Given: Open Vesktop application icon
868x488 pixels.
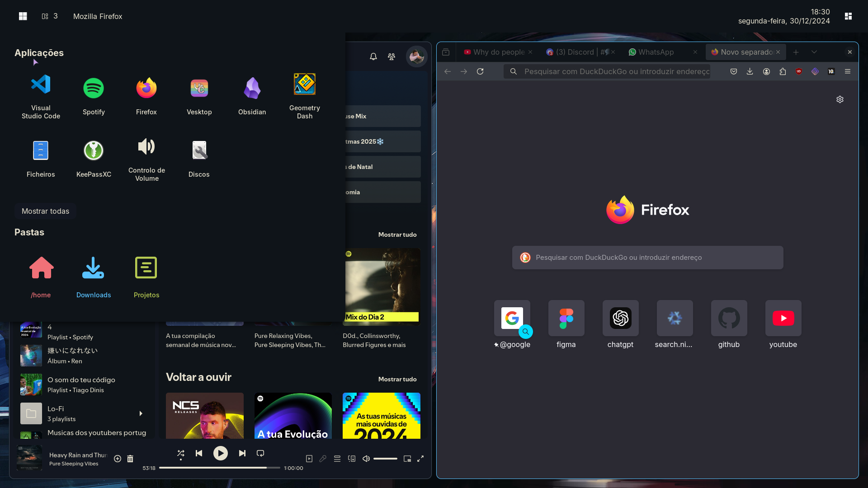Looking at the screenshot, I should pyautogui.click(x=199, y=96).
